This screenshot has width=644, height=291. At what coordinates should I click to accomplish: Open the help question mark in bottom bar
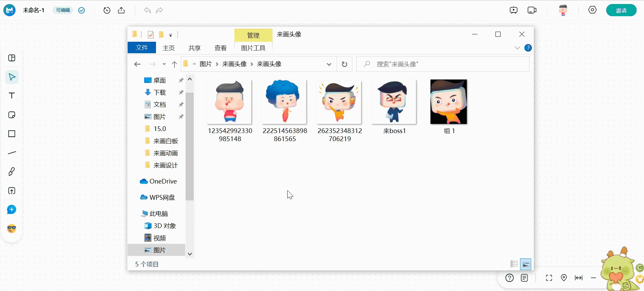point(510,278)
